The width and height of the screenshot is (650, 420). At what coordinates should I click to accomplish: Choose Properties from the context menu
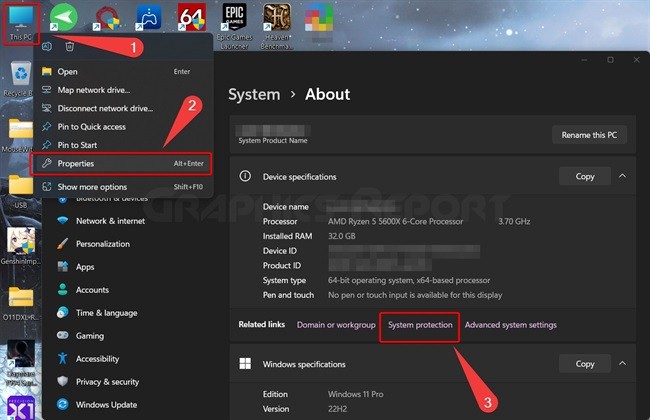(121, 163)
